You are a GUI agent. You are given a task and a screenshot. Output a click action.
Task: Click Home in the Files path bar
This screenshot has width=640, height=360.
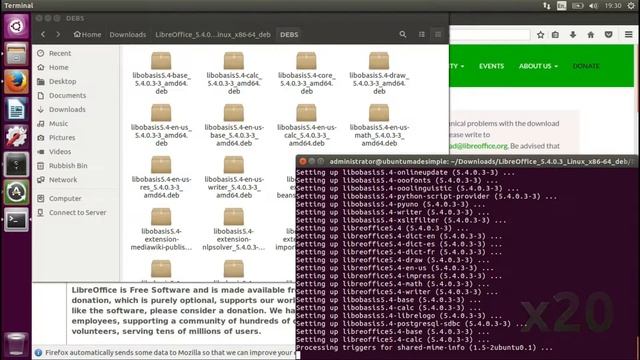(x=87, y=35)
